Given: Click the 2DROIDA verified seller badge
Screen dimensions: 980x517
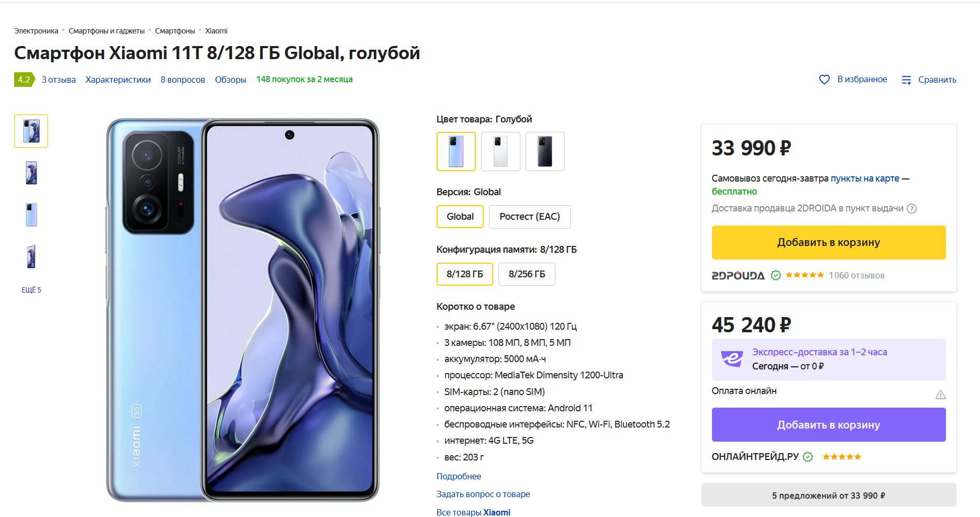Looking at the screenshot, I should (776, 276).
